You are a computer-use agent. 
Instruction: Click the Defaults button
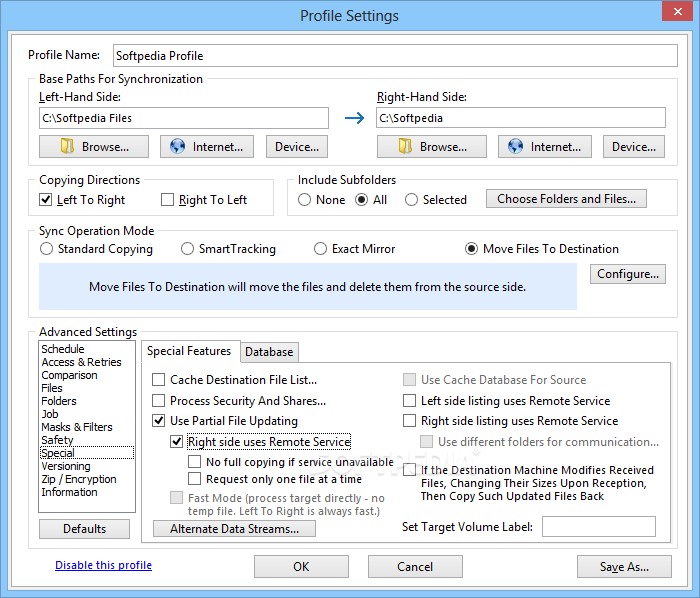tap(84, 529)
